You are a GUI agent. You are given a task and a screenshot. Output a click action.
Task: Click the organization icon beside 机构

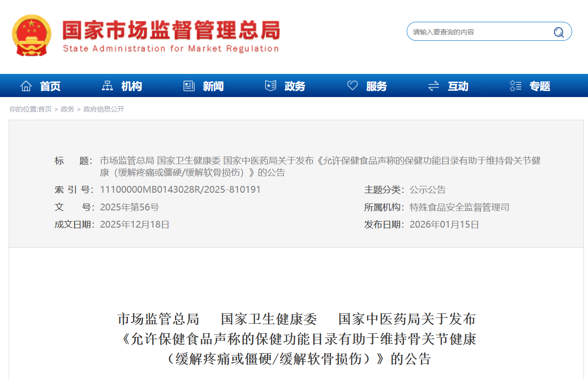[x=107, y=85]
